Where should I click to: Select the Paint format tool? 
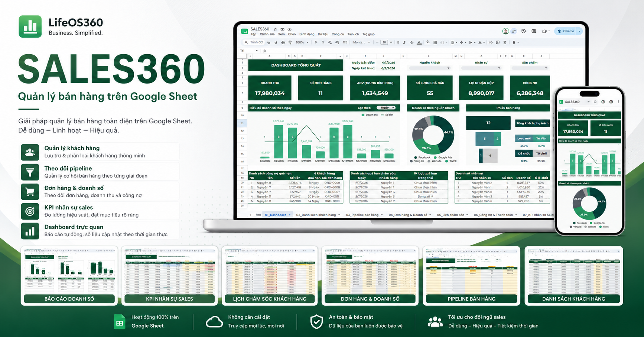[x=290, y=42]
